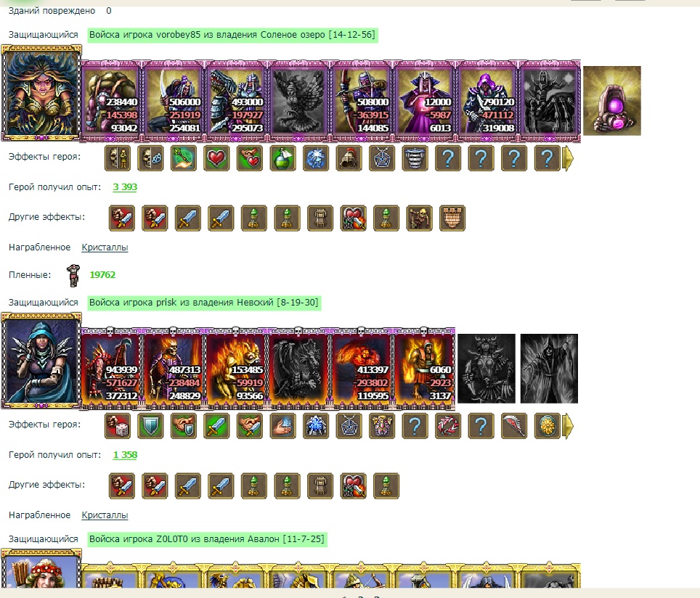Image resolution: width=700 pixels, height=598 pixels.
Task: Expand more hero effects for vorobey85
Action: (x=568, y=158)
